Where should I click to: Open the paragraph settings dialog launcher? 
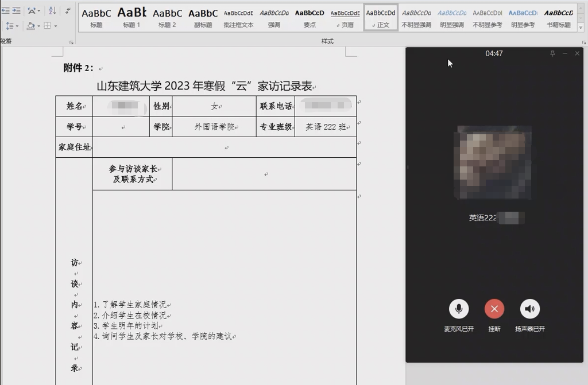point(71,42)
